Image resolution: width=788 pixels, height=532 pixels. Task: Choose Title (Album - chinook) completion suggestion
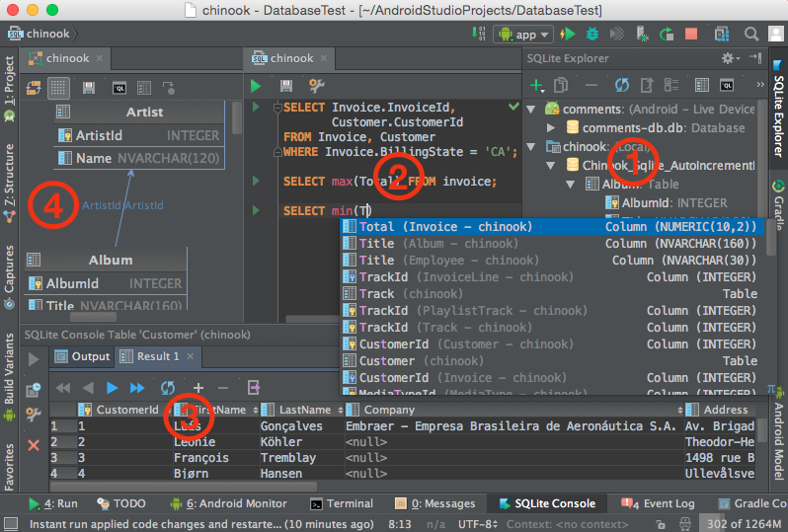(x=553, y=244)
